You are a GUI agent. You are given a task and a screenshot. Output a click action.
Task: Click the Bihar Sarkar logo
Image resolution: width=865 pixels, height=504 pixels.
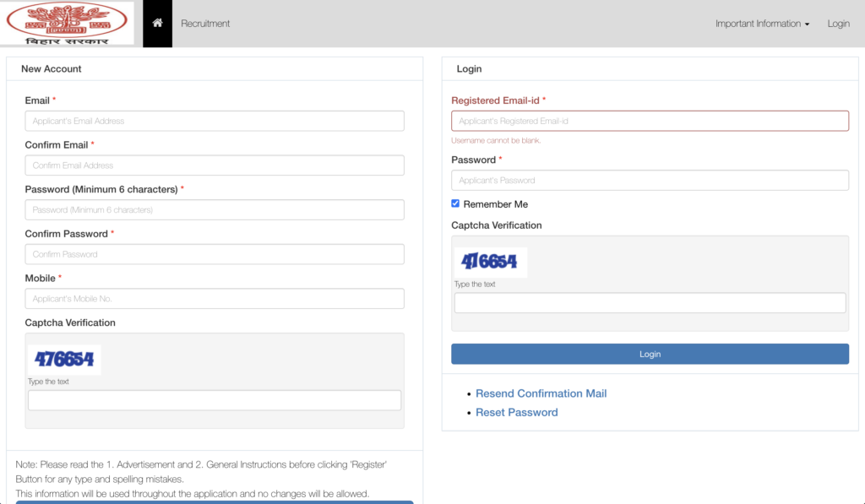67,23
